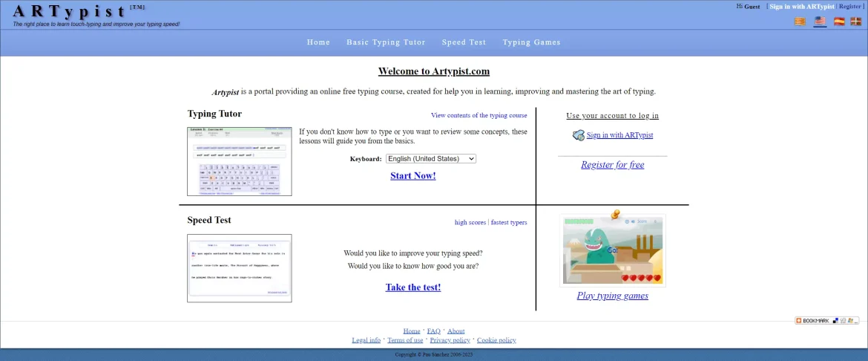Open the Bookmark share widget

point(827,321)
